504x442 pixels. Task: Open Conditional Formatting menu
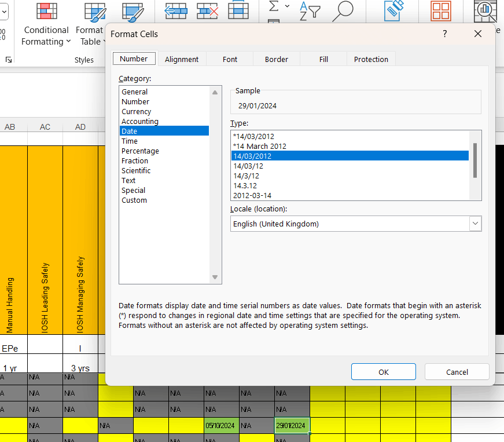pos(46,24)
